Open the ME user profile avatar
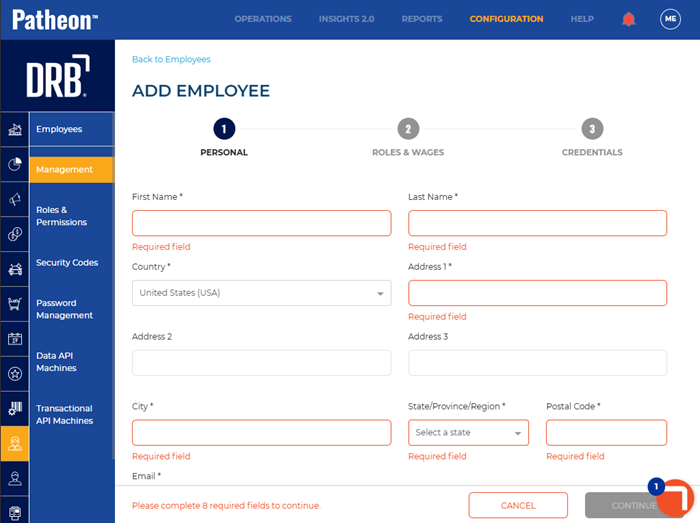700x523 pixels. point(670,19)
